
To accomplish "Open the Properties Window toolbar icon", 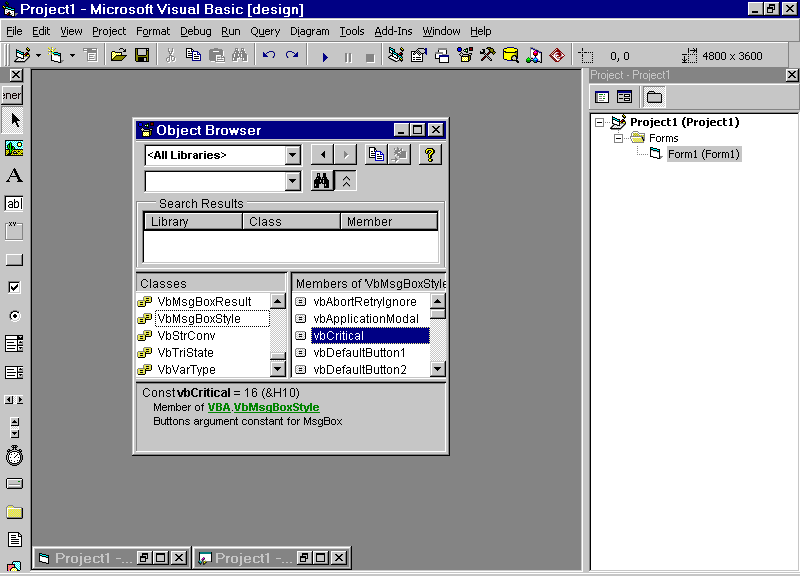I will coord(419,55).
